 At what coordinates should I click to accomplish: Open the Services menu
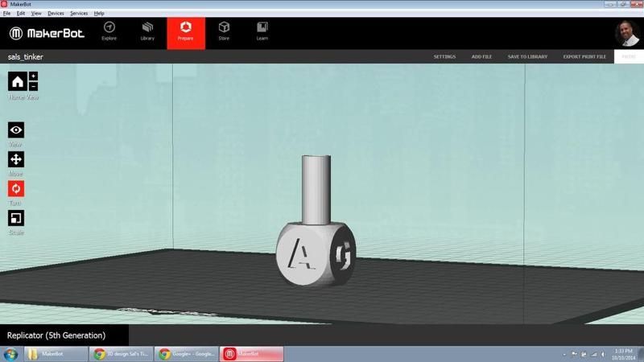pos(79,13)
